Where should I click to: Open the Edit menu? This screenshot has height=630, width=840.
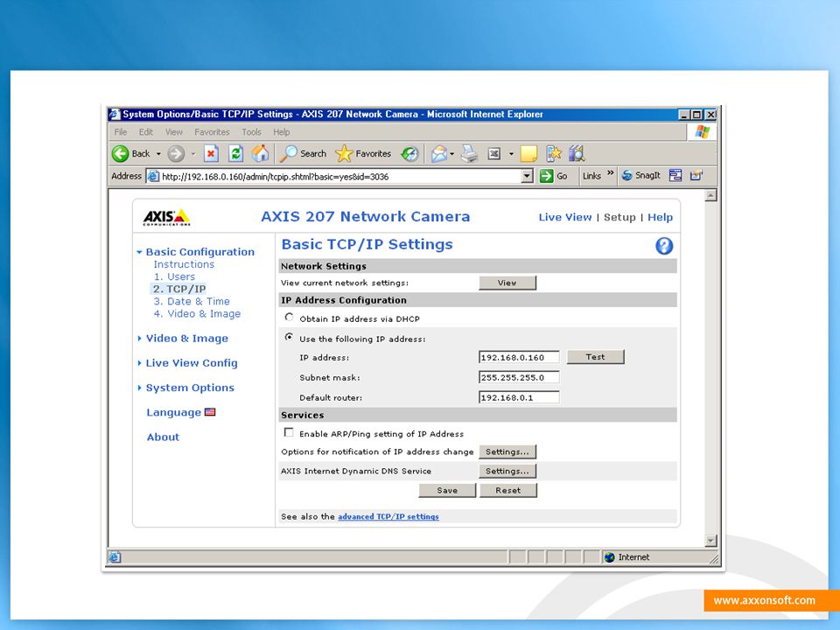click(146, 132)
